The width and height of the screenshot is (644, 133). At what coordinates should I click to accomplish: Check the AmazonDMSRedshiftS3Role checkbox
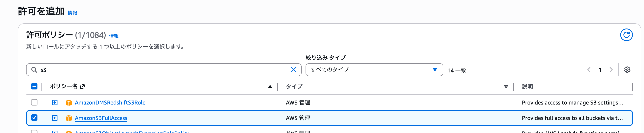click(x=34, y=102)
